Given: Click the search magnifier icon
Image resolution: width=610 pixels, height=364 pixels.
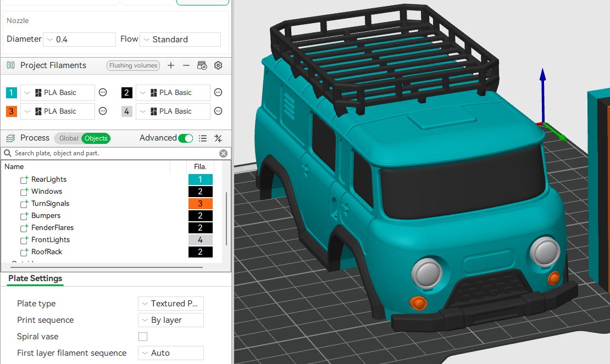Looking at the screenshot, I should [x=7, y=153].
